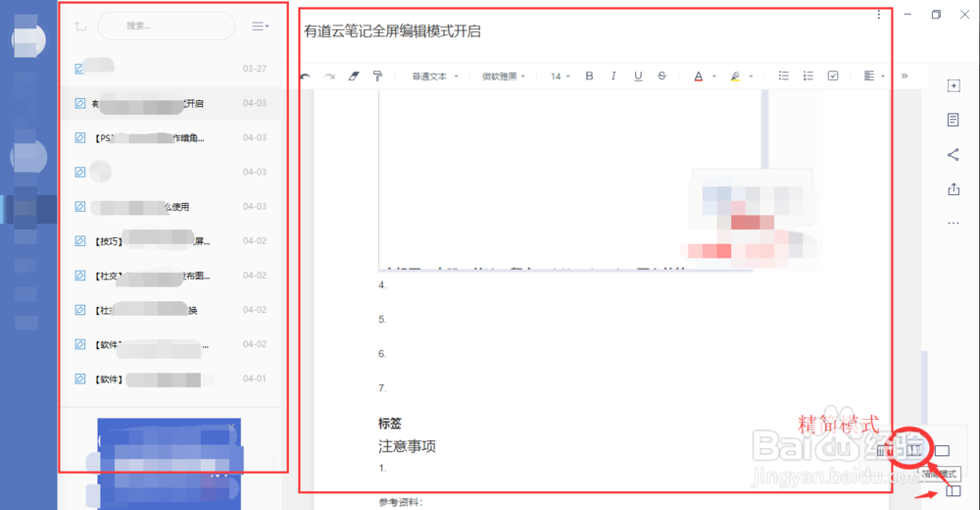Open the 【PS】 note in list
Image resolution: width=980 pixels, height=510 pixels.
point(170,137)
